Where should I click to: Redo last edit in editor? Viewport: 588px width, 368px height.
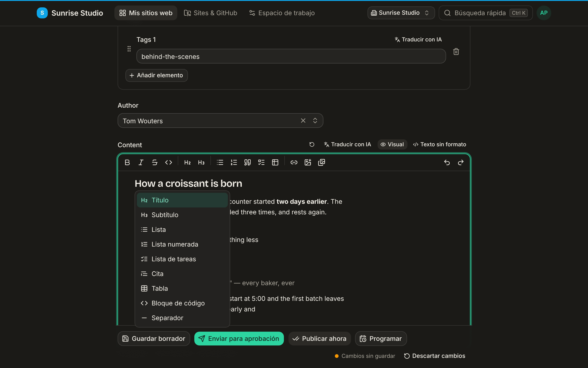tap(461, 162)
